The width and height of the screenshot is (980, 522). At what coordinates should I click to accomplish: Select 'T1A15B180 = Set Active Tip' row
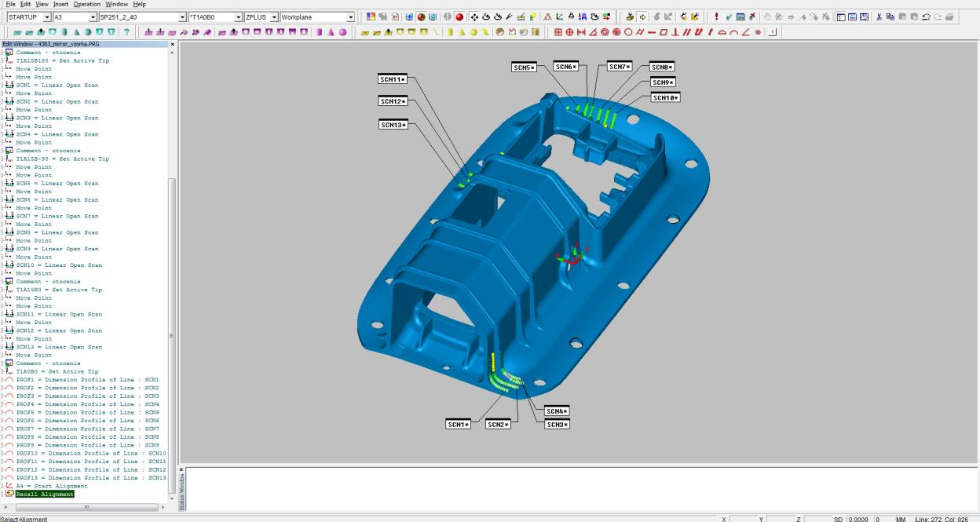(x=62, y=60)
